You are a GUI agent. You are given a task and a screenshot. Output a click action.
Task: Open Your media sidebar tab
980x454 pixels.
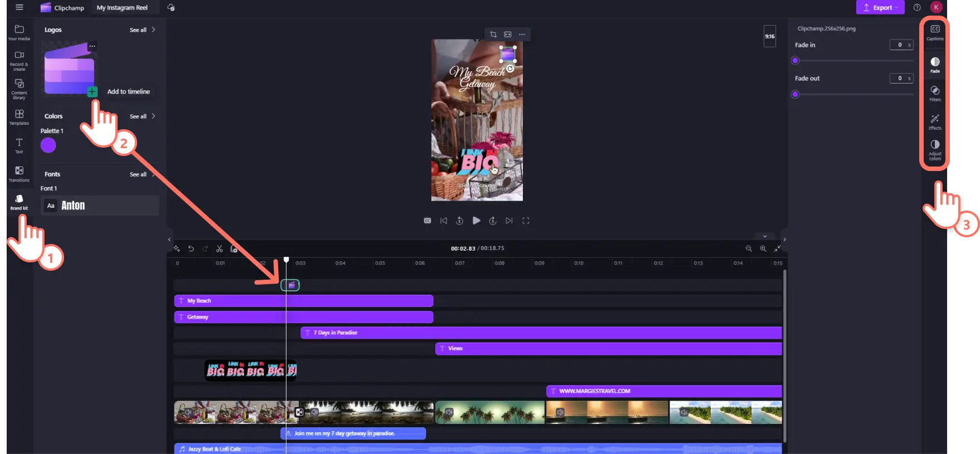pyautogui.click(x=19, y=32)
